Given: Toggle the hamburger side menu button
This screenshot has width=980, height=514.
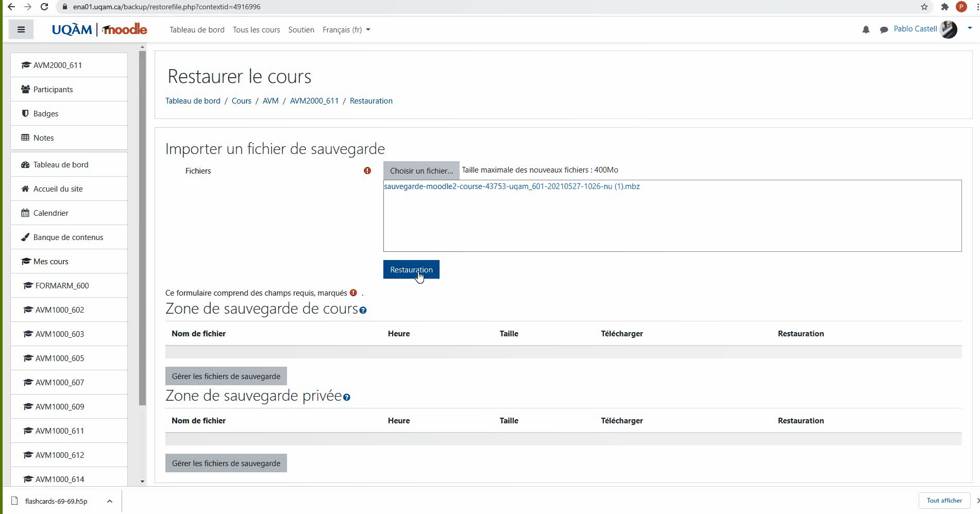Looking at the screenshot, I should click(21, 29).
